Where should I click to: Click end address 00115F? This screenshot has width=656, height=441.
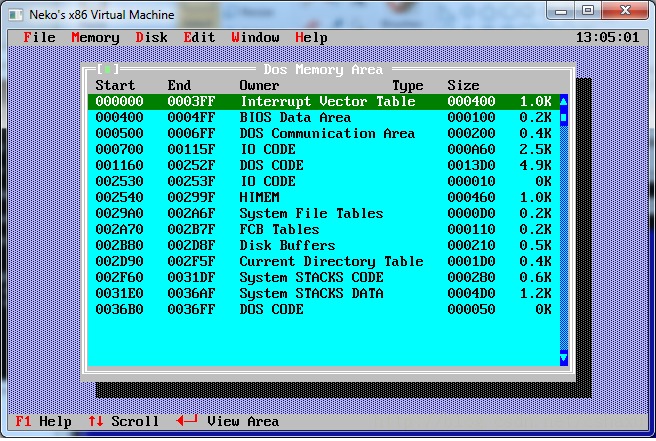[x=191, y=149]
